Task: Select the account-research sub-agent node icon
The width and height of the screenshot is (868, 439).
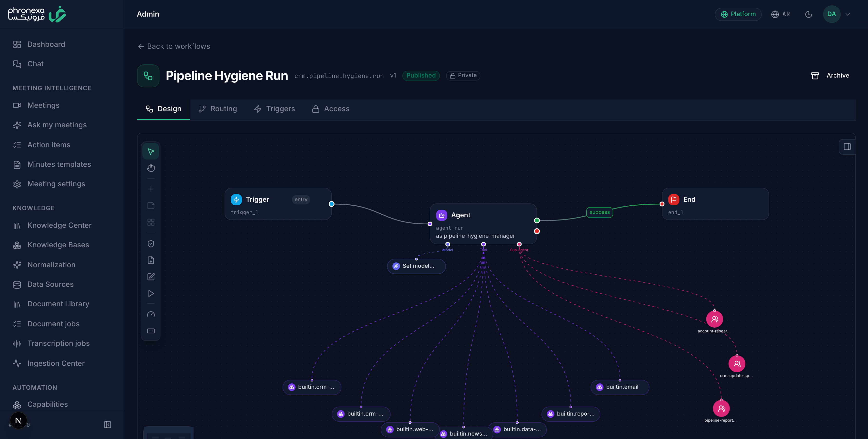Action: 714,319
